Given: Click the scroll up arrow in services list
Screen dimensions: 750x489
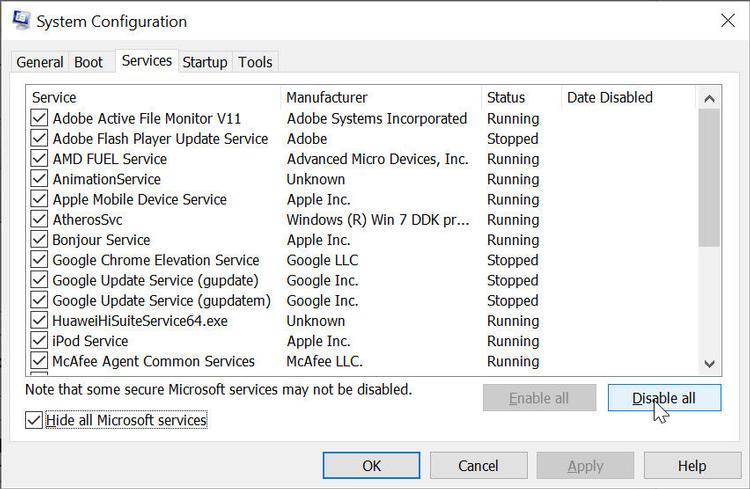Looking at the screenshot, I should coord(709,98).
